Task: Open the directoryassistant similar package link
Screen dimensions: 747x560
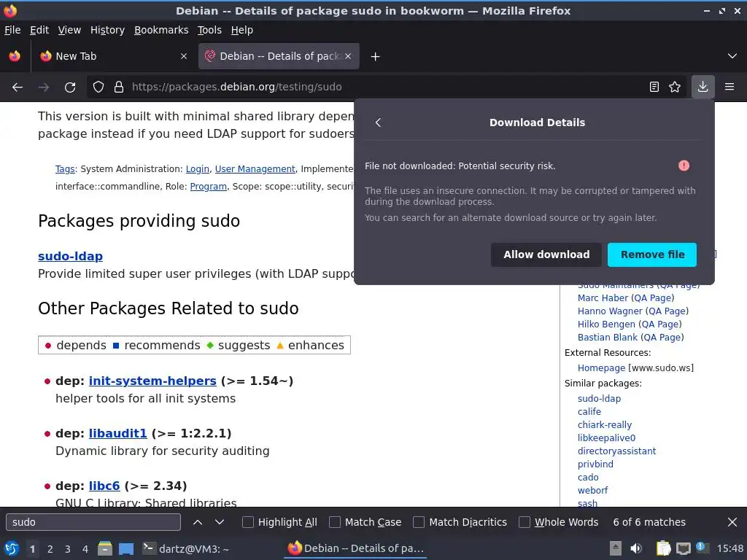Action: [616, 451]
